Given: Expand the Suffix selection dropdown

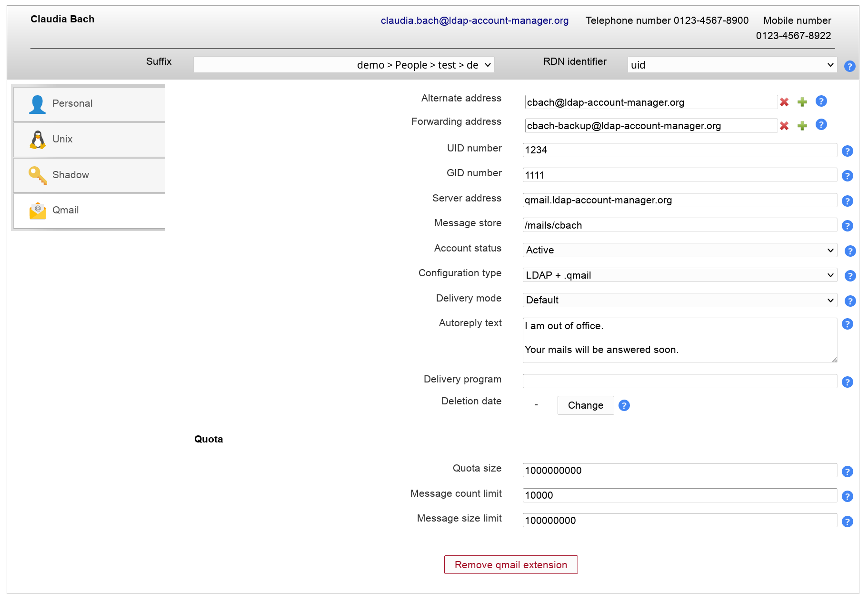Looking at the screenshot, I should tap(344, 65).
